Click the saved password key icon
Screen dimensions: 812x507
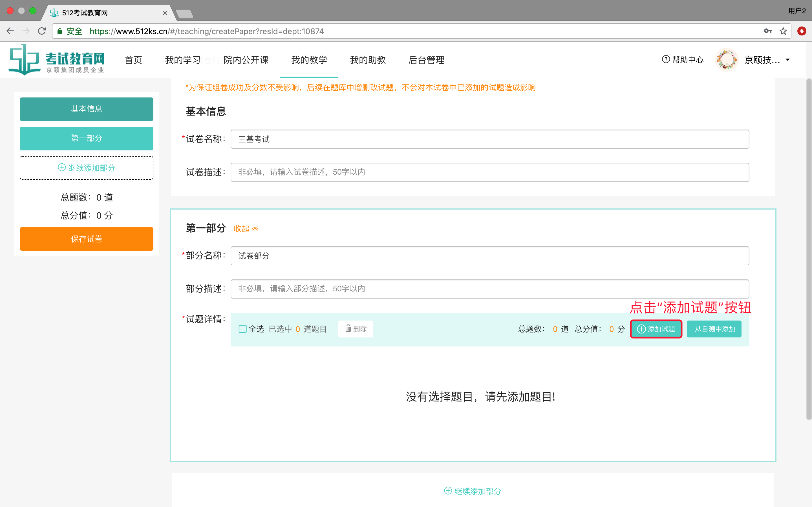coord(768,31)
